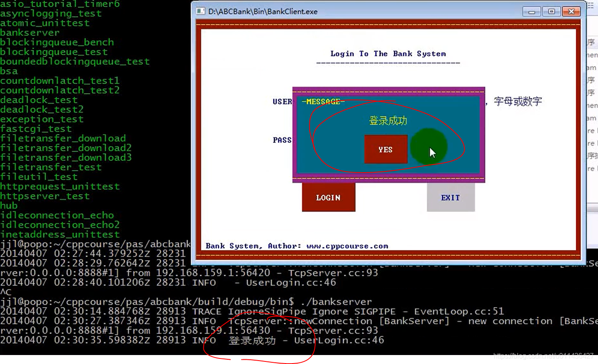Click the bankserver entry in the green file listing

click(x=30, y=32)
